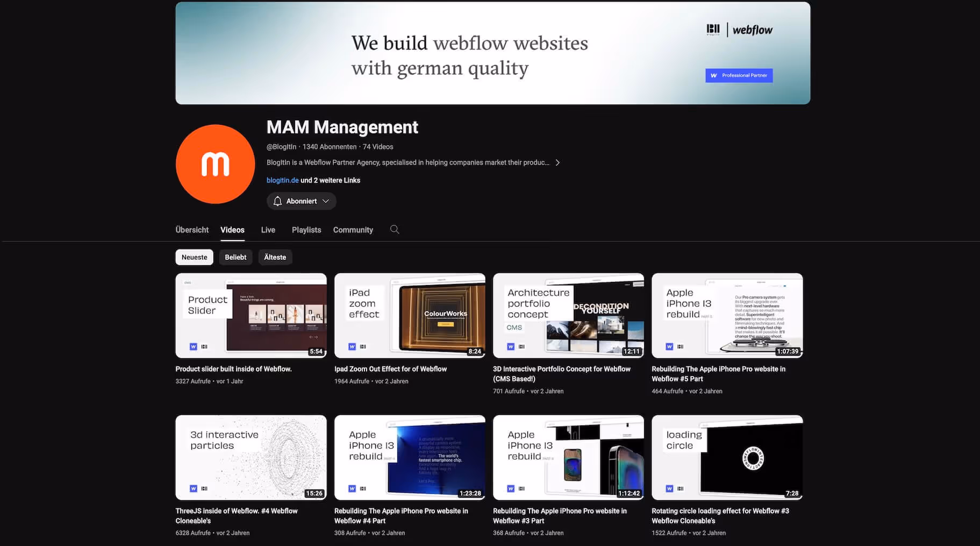Click title 'ThreeJS inside of Webflow. #4'

point(237,516)
